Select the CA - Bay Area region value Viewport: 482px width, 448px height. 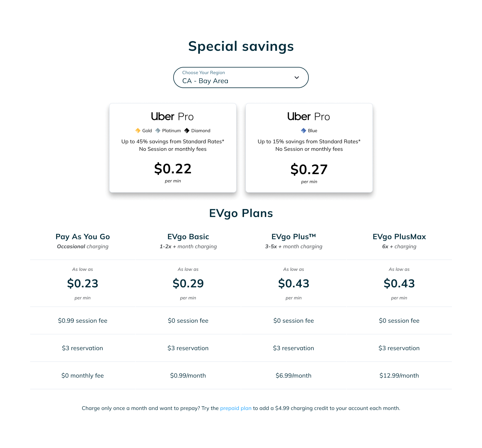205,81
